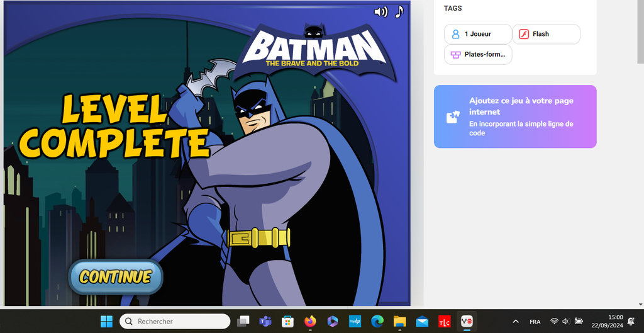644x333 pixels.
Task: Select the Plates-form tag
Action: point(478,55)
